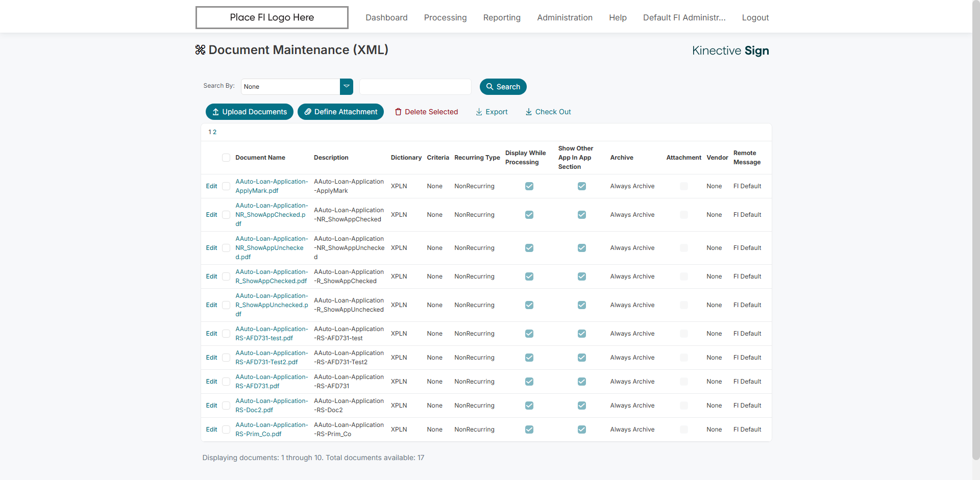Click the Export download icon
This screenshot has height=480, width=980.
click(x=479, y=112)
